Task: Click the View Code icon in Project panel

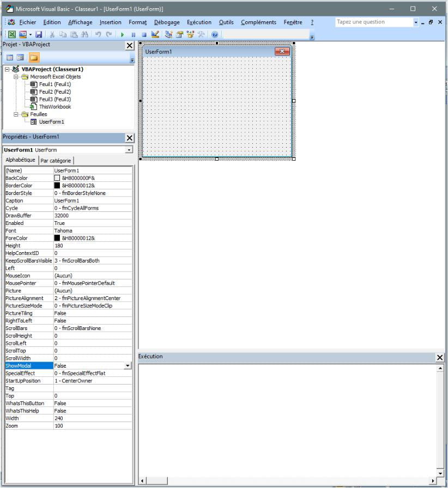Action: coord(10,58)
